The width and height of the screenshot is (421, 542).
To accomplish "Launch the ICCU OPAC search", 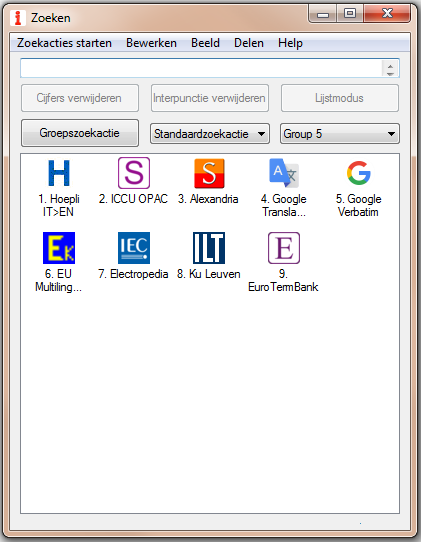I will click(134, 173).
